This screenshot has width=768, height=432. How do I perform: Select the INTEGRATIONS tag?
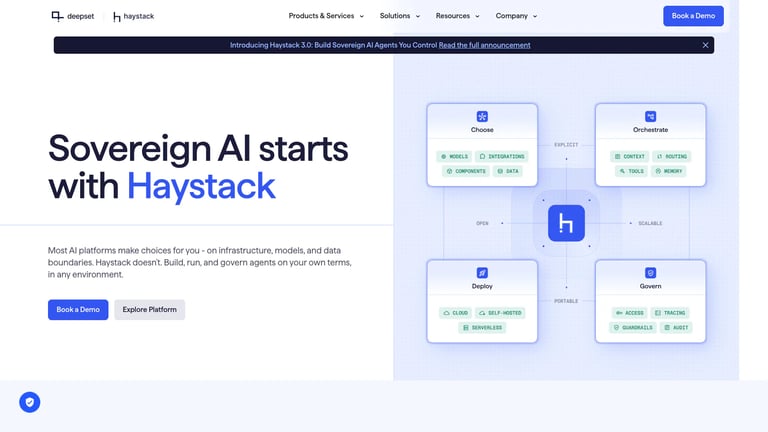(502, 157)
